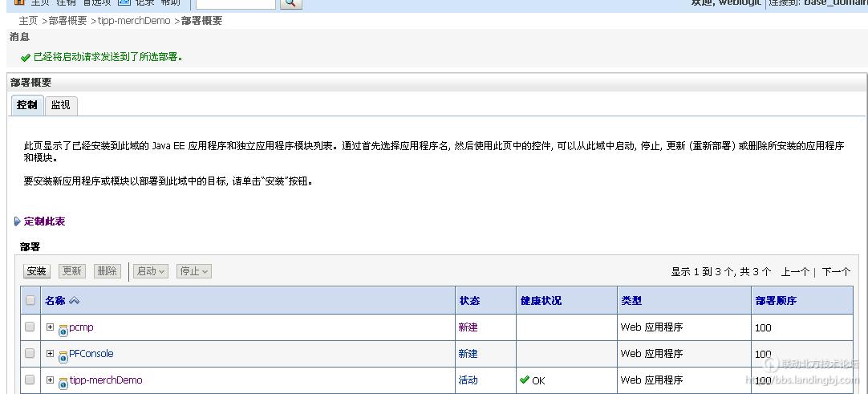
Task: Open the pcmp deployment link
Action: click(x=81, y=327)
